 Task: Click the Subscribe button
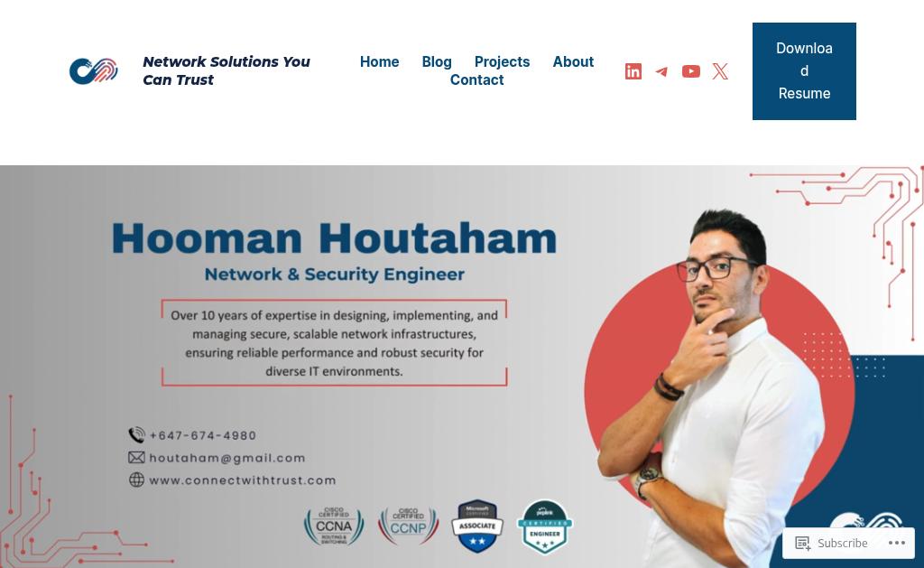831,543
